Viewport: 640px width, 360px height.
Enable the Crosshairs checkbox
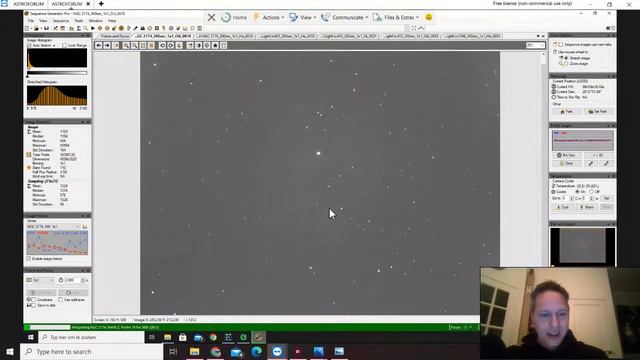pyautogui.click(x=34, y=300)
